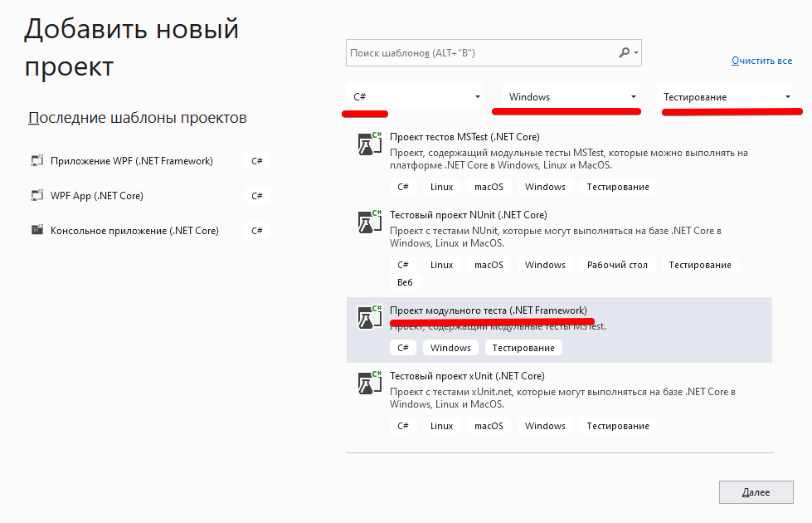This screenshot has width=812, height=523.
Task: Open the Тестирование project type dropdown
Action: click(x=727, y=97)
